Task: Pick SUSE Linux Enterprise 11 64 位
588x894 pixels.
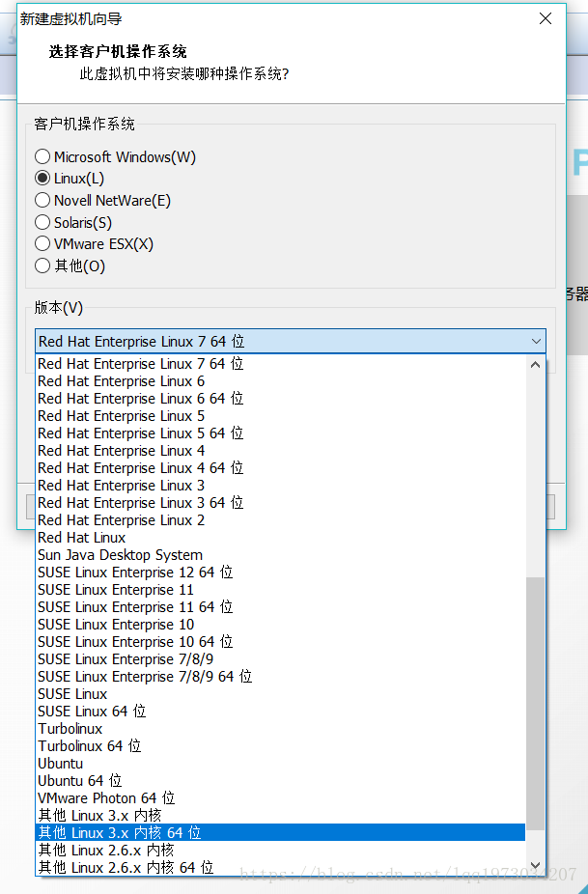Action: click(280, 607)
